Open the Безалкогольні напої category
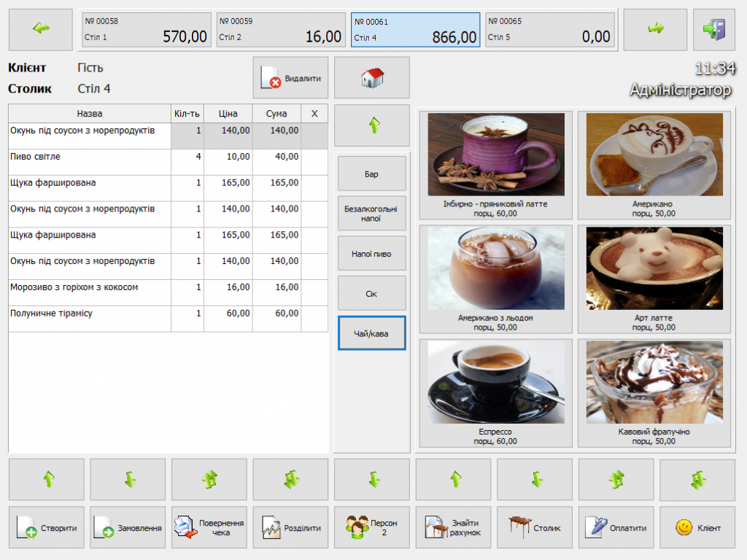Screen dimensions: 747x560 coord(371,214)
